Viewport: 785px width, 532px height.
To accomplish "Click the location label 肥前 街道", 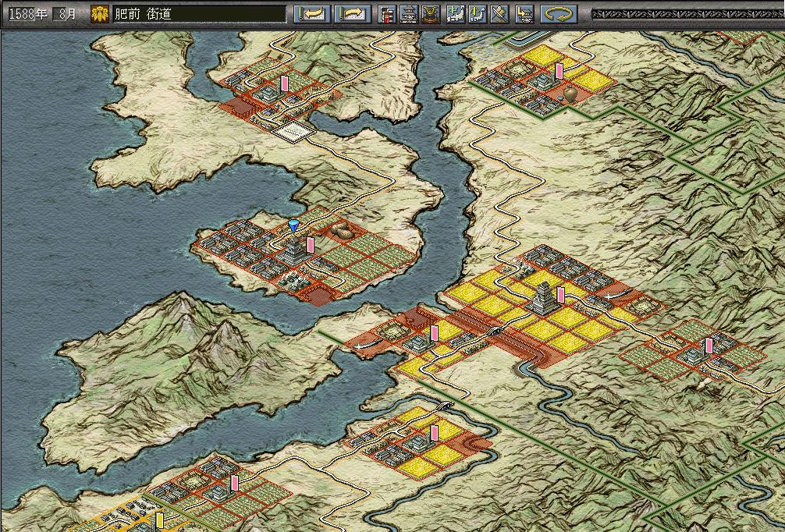I will [x=143, y=14].
